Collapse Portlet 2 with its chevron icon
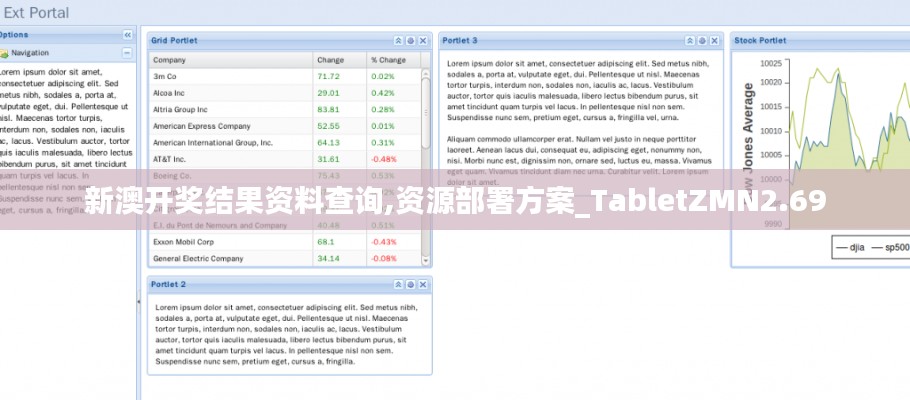Viewport: 910px width, 400px height. tap(398, 285)
